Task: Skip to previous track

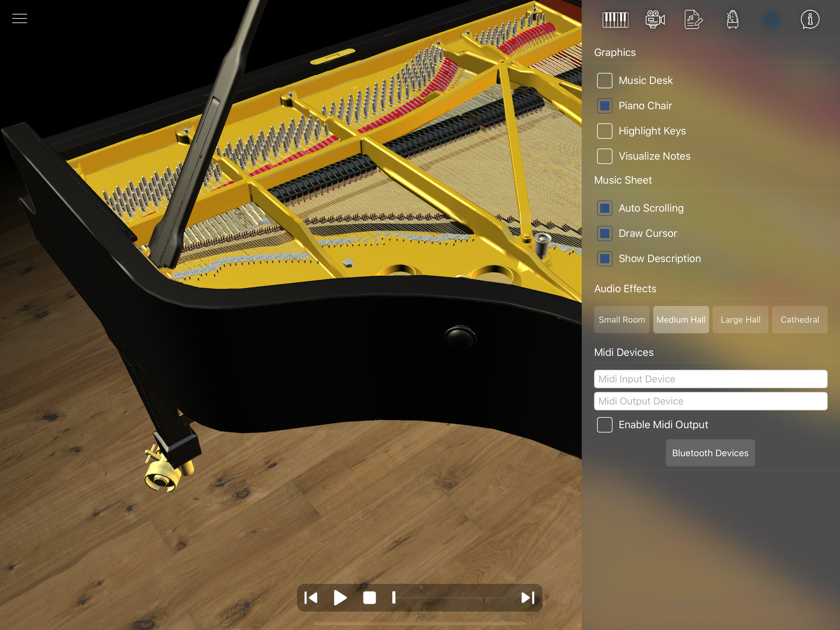Action: 311,598
